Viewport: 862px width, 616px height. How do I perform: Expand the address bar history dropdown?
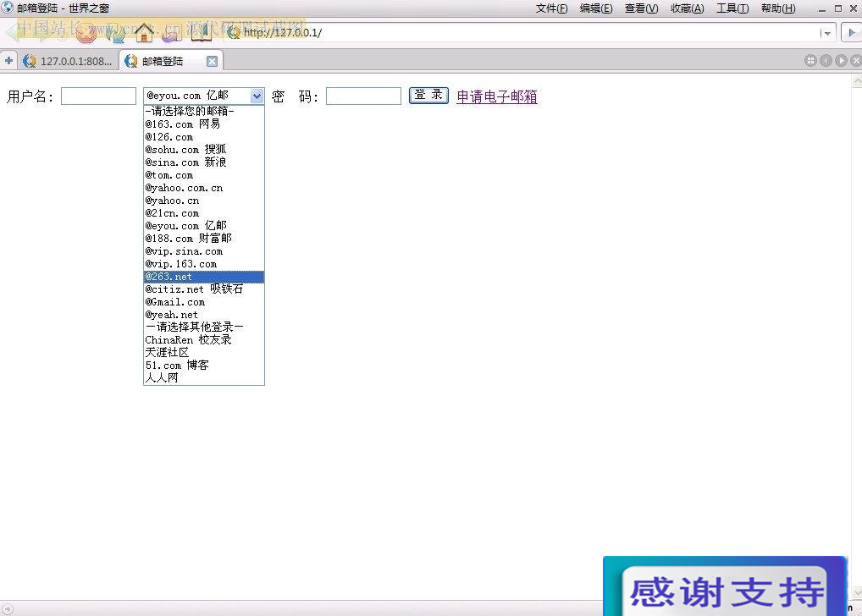point(826,33)
